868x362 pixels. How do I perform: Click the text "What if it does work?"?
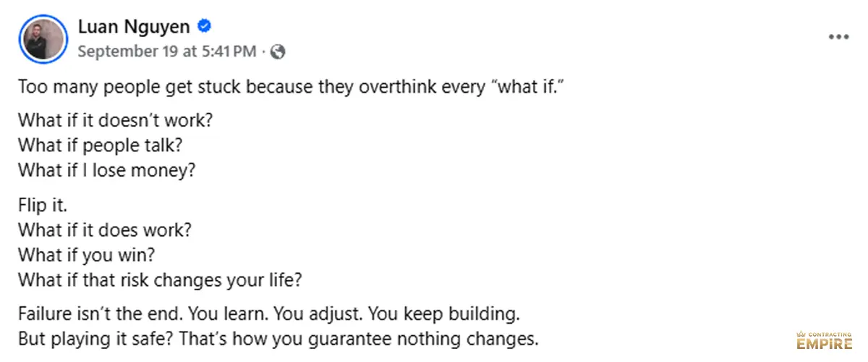click(104, 230)
